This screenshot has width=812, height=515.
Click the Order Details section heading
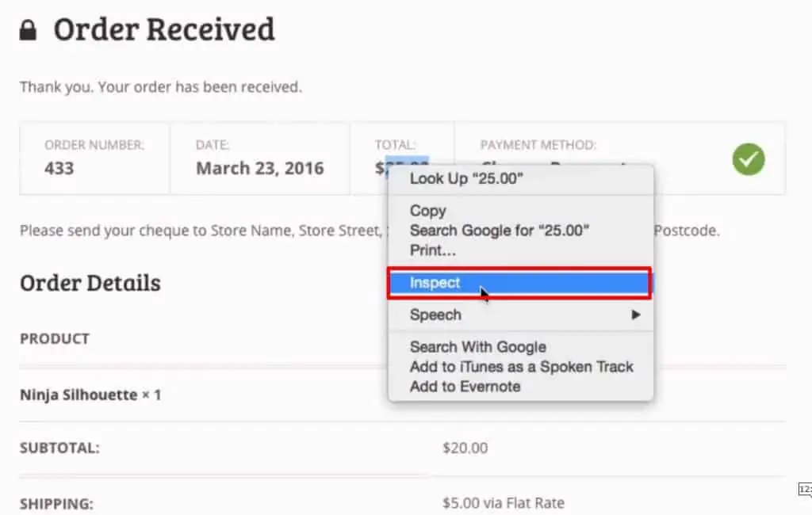click(x=90, y=283)
